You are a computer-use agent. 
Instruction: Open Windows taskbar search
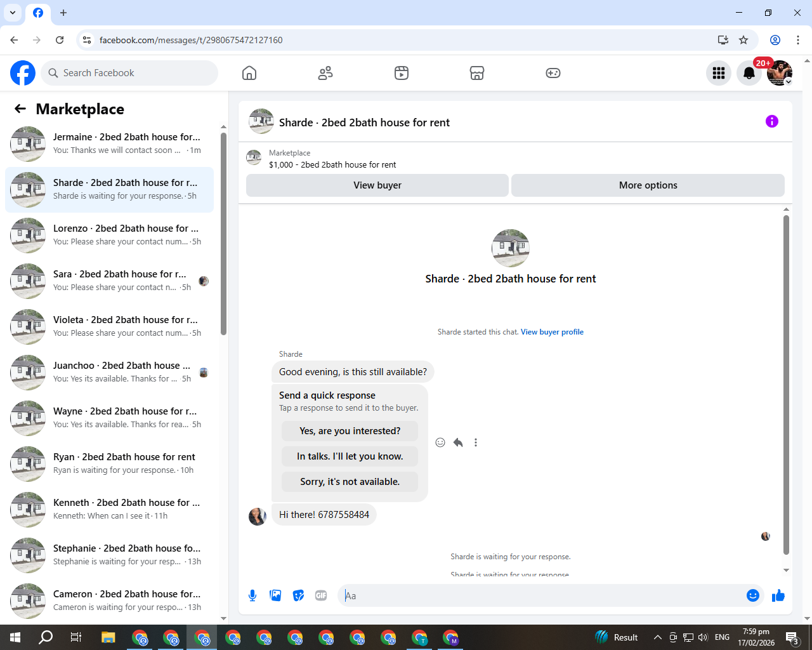(46, 637)
